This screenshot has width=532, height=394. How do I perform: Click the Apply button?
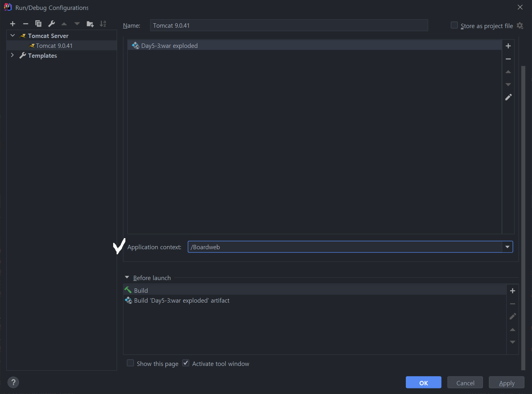pyautogui.click(x=507, y=383)
